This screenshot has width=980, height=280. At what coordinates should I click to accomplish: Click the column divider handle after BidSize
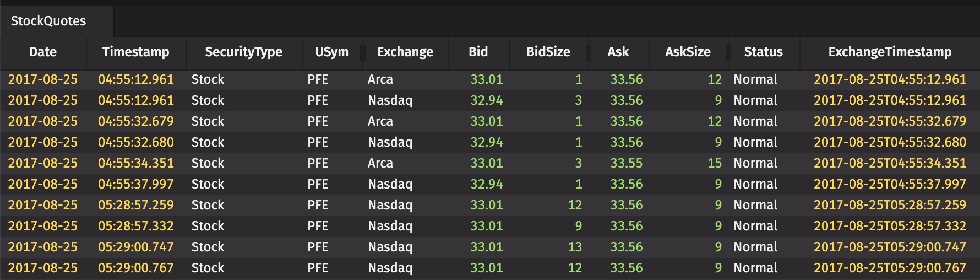[x=589, y=53]
